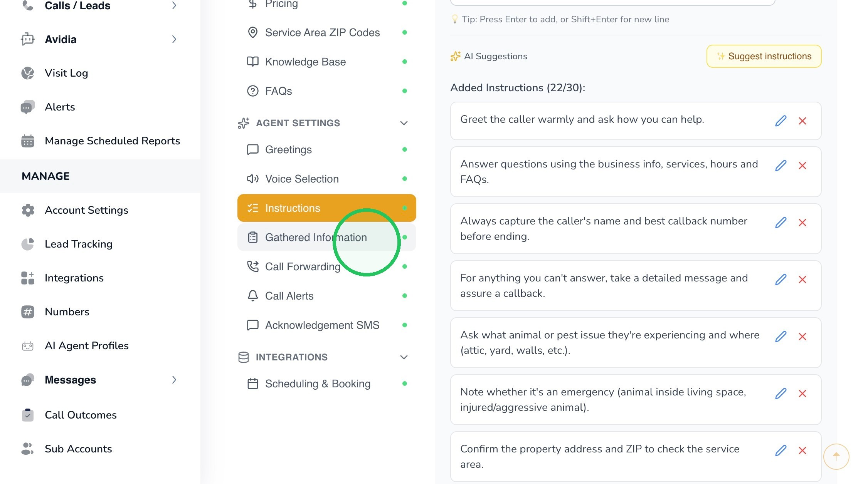Edit the 'Note whether it's an emergency' instruction

pyautogui.click(x=781, y=394)
